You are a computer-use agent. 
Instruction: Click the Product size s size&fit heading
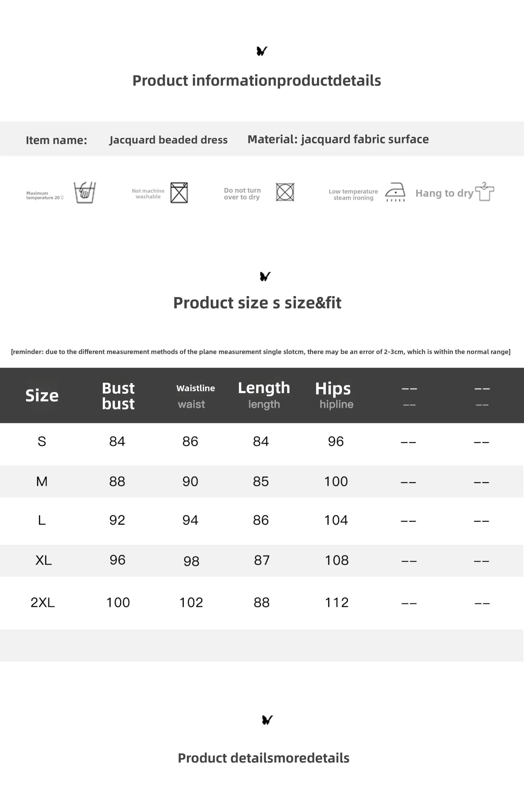[257, 303]
